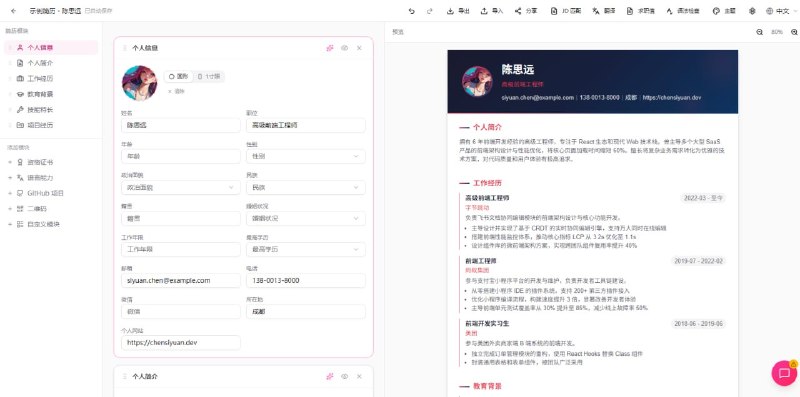Open the pink chat bubble button
This screenshot has height=397, width=800.
pos(784,373)
